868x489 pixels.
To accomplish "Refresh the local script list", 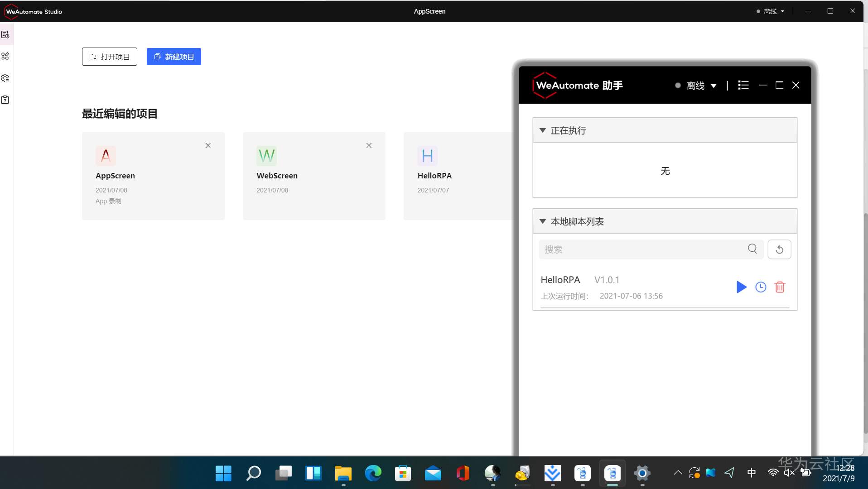I will [x=779, y=249].
